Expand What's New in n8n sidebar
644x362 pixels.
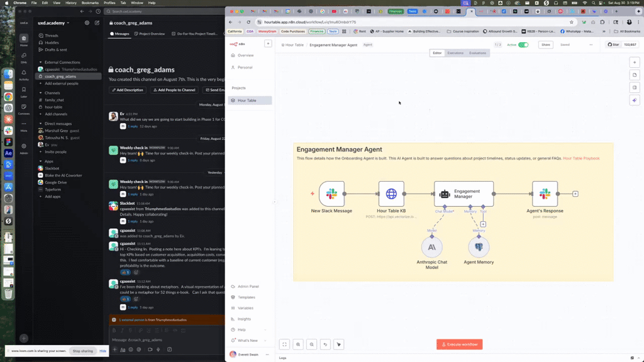click(x=249, y=340)
